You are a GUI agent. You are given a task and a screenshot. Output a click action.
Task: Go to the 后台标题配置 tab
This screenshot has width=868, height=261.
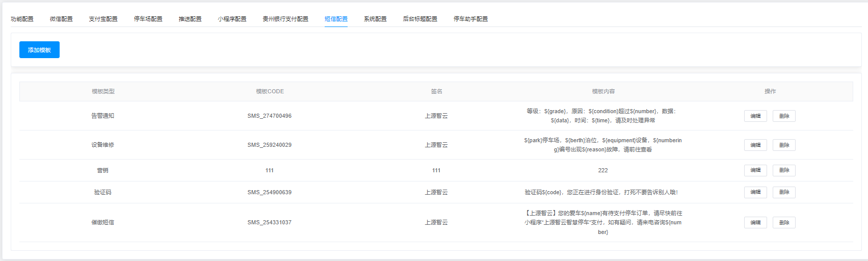click(420, 19)
